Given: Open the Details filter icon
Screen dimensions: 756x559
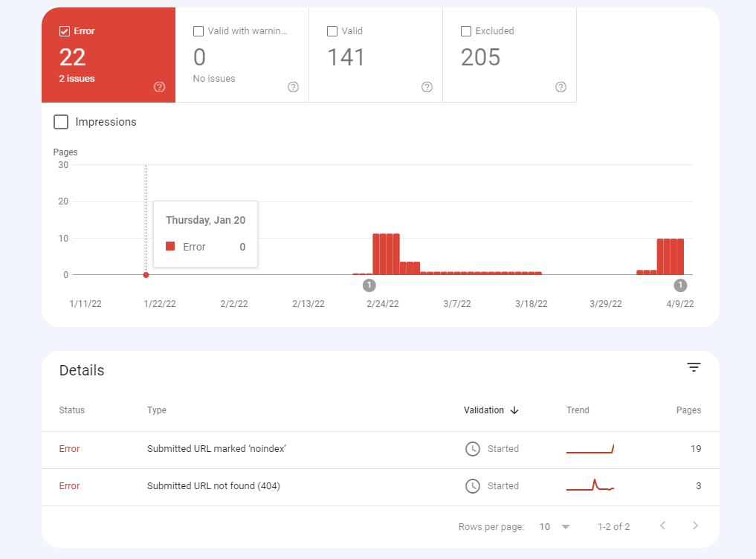Looking at the screenshot, I should click(x=694, y=367).
